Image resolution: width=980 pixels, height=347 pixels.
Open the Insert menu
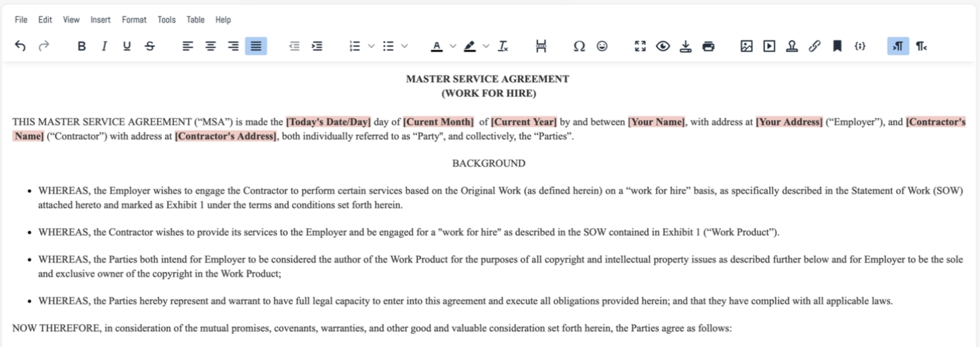pos(100,19)
